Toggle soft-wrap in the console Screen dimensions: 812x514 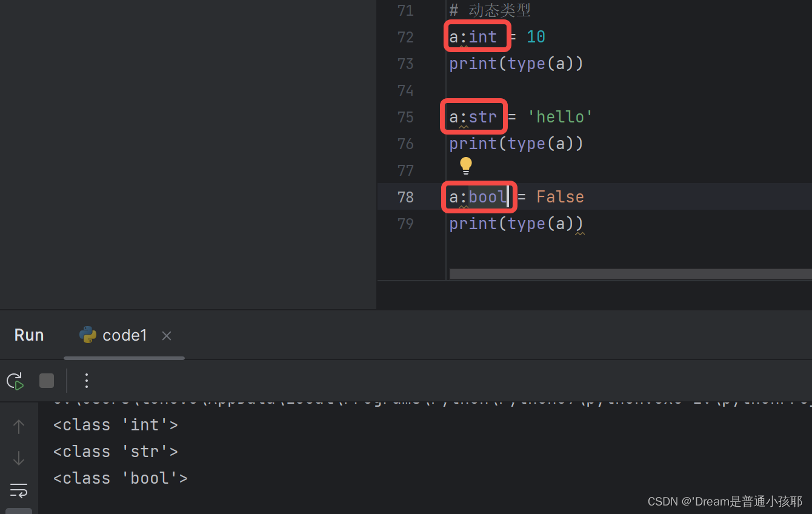pos(19,490)
